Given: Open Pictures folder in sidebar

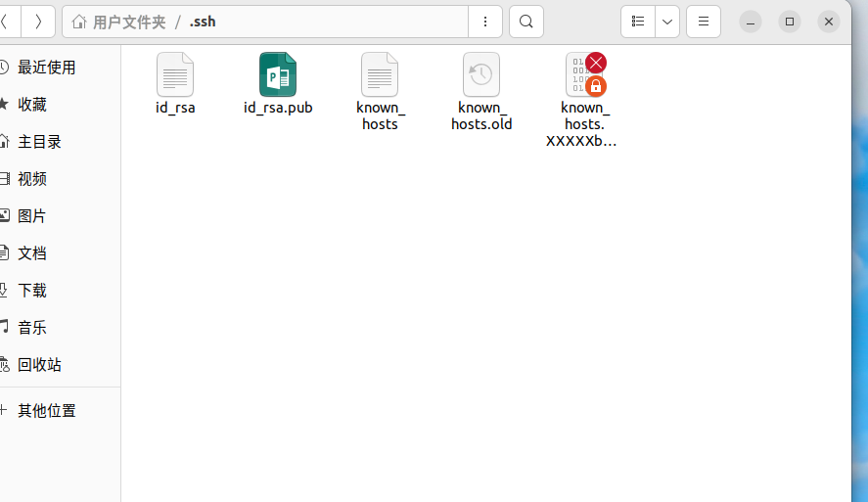Looking at the screenshot, I should 32,216.
